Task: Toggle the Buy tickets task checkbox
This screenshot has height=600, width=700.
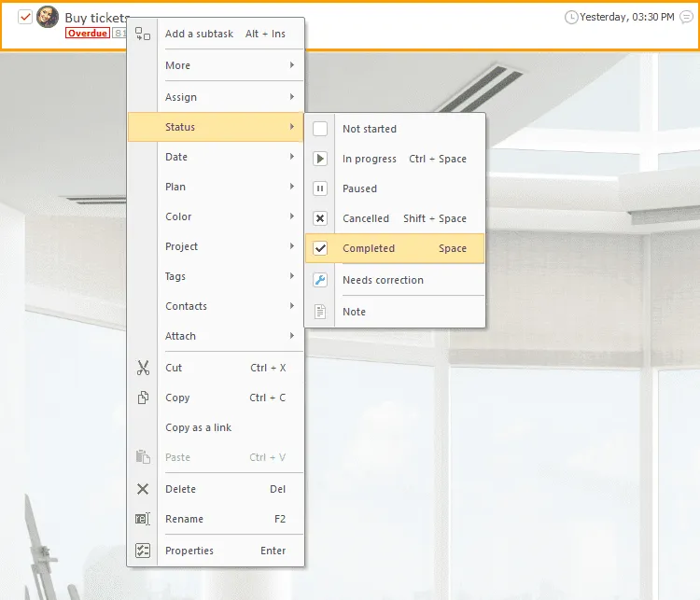Action: pos(25,17)
